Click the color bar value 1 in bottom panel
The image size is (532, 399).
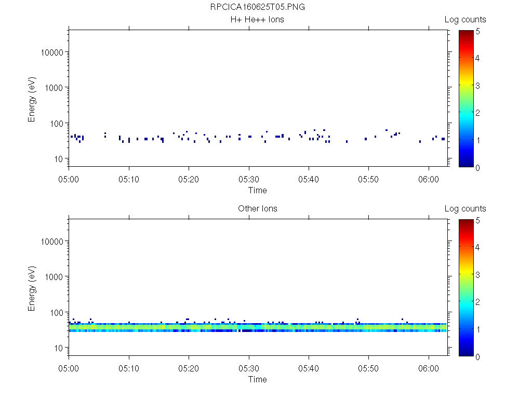click(x=478, y=329)
